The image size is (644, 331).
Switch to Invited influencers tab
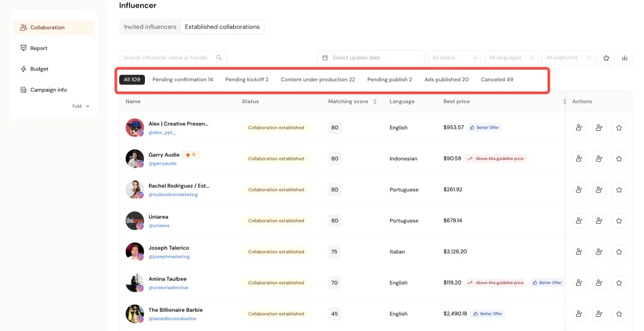pos(150,27)
